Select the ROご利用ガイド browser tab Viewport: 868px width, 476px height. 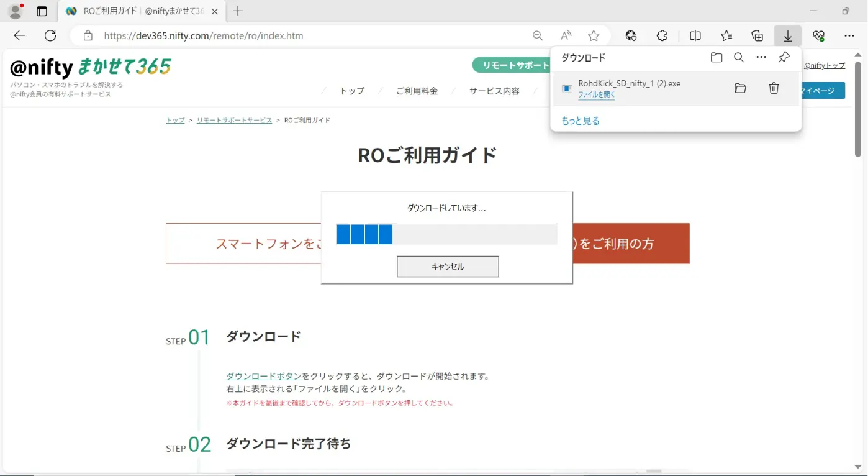tap(143, 11)
